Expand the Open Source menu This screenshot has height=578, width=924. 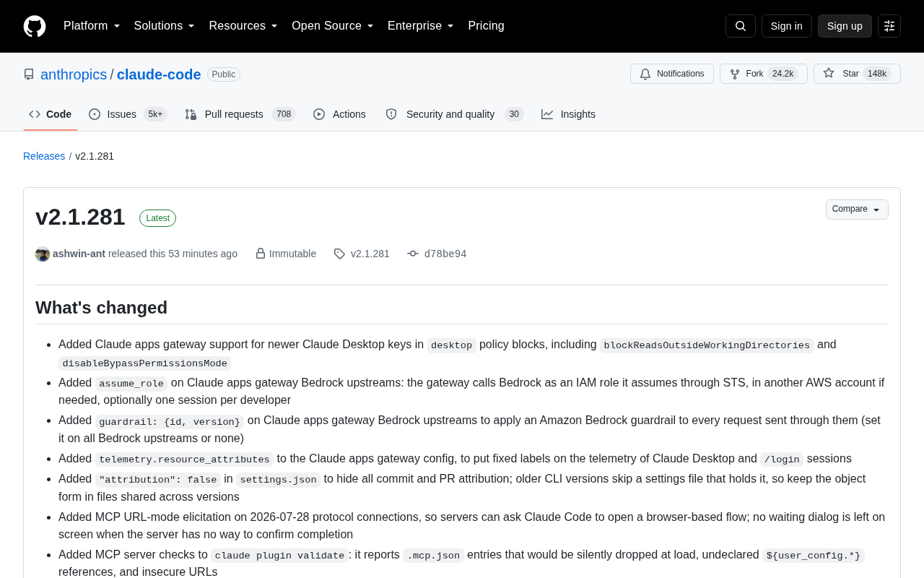click(x=333, y=26)
